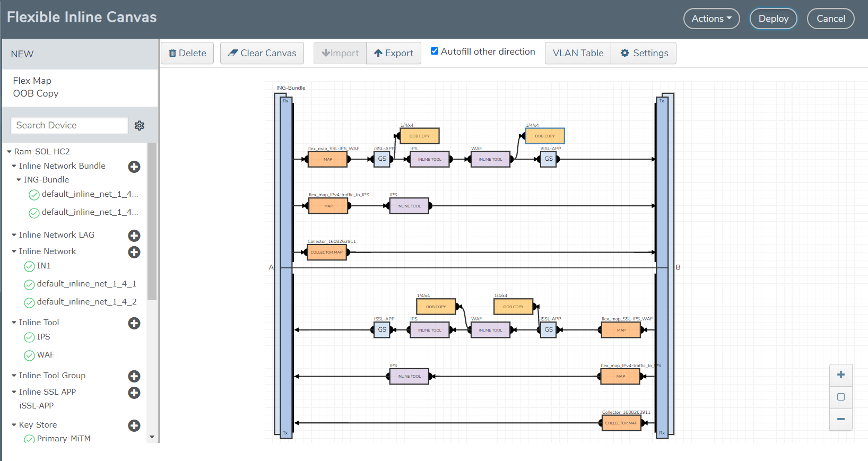Screen dimensions: 868x461
Task: Click the Import button
Action: (340, 53)
